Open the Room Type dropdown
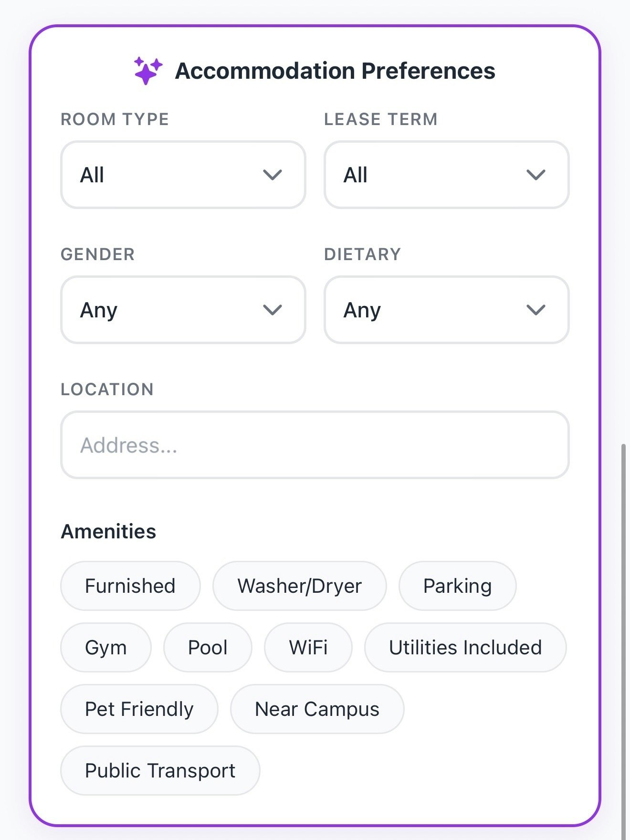 pos(183,175)
